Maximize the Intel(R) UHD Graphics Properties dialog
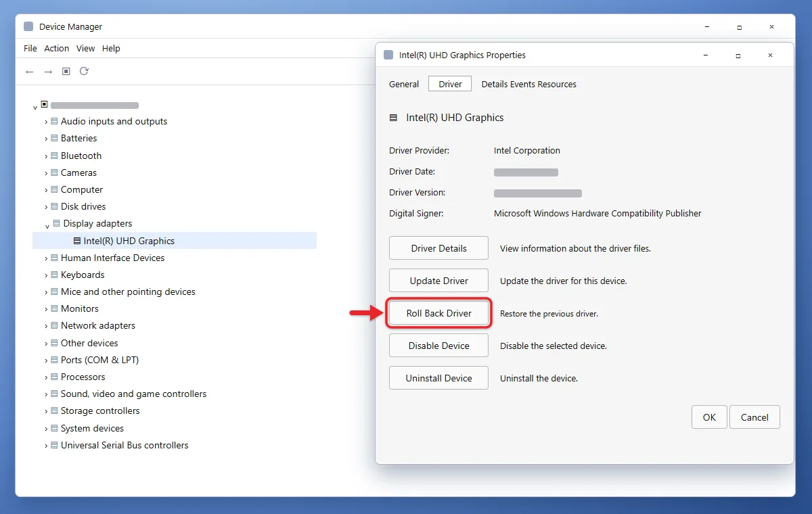 738,55
